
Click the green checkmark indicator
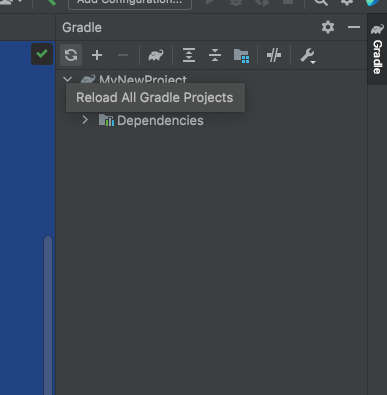[x=42, y=54]
